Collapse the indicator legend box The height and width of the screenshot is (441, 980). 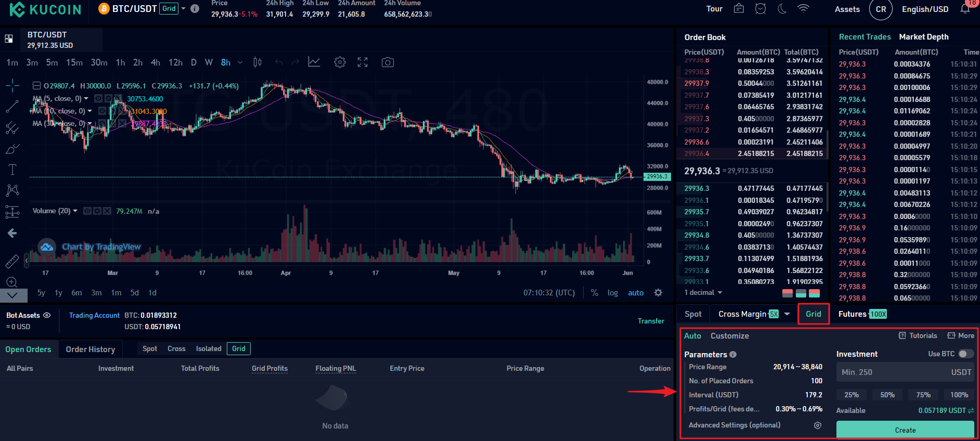(x=36, y=86)
